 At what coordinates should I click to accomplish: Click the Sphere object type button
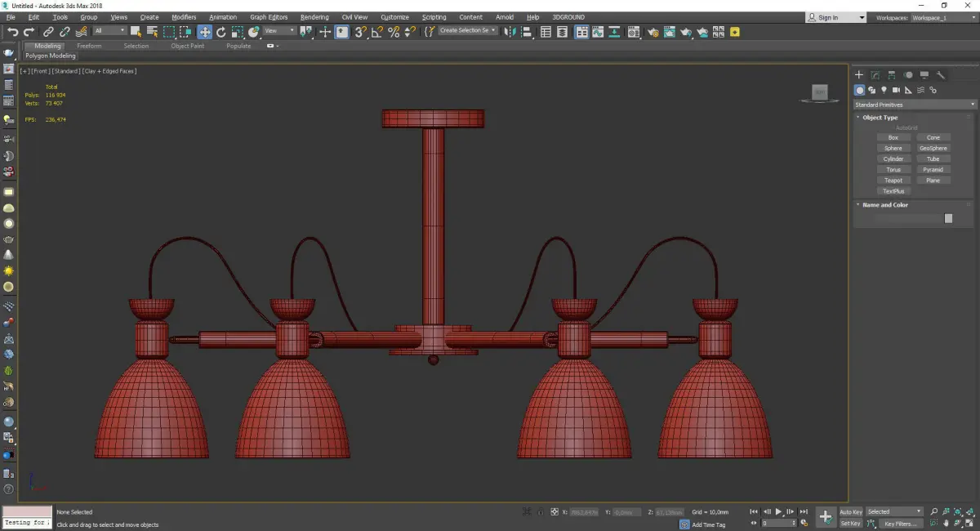(893, 149)
